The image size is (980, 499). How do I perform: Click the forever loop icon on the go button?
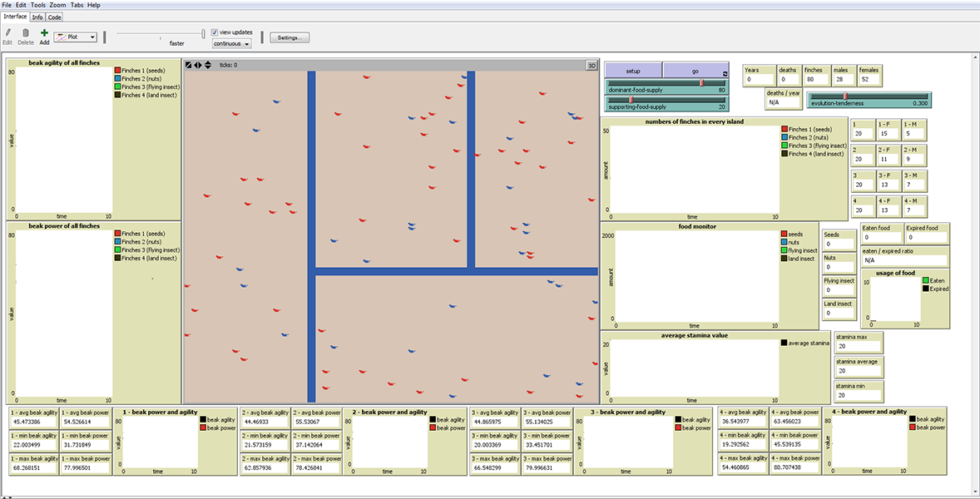pos(725,74)
